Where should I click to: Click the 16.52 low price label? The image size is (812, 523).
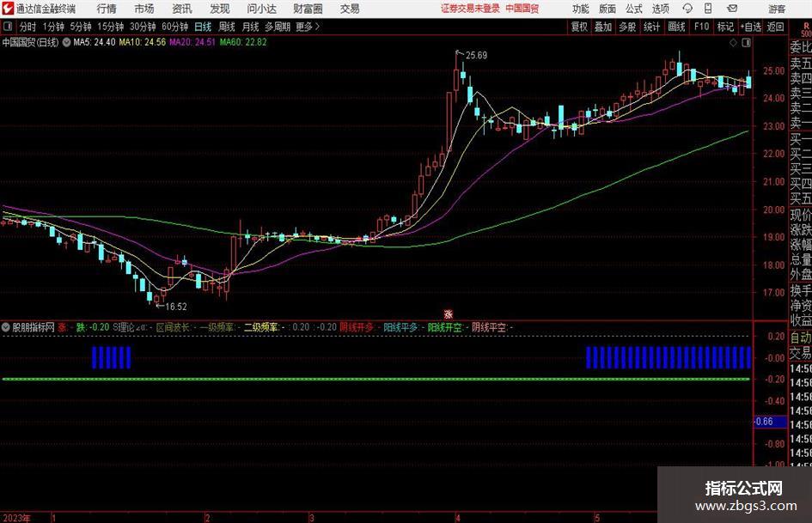[176, 307]
